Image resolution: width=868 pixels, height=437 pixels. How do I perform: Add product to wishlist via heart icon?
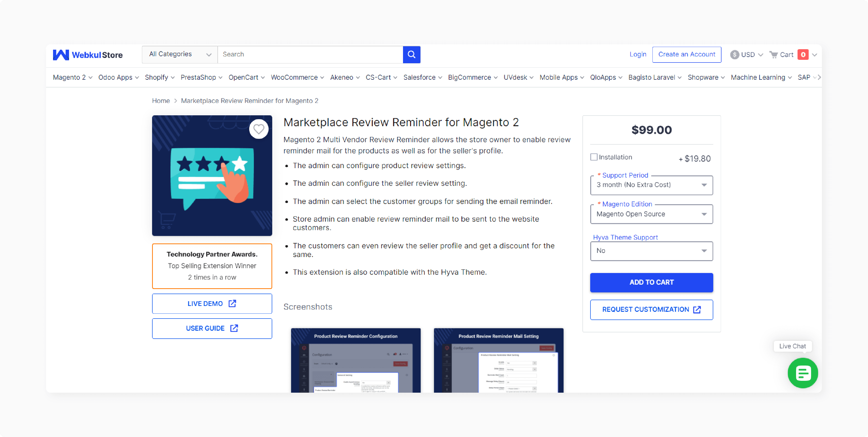pos(258,129)
